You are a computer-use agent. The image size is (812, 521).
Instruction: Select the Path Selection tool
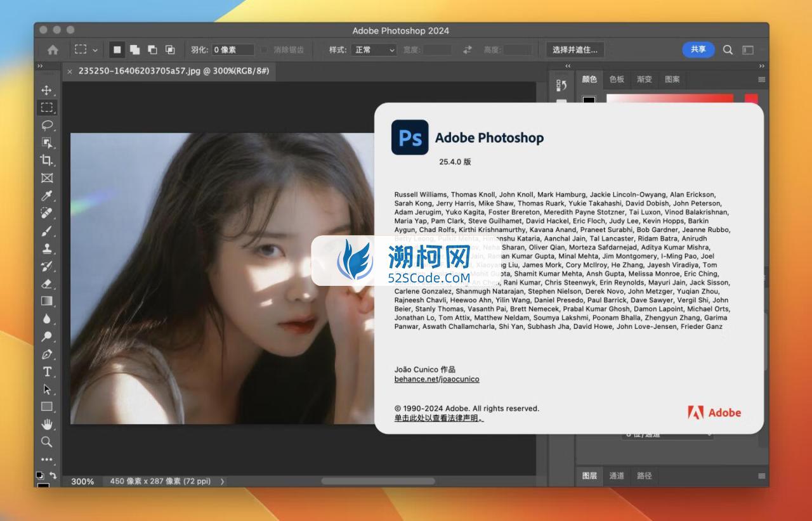(47, 389)
